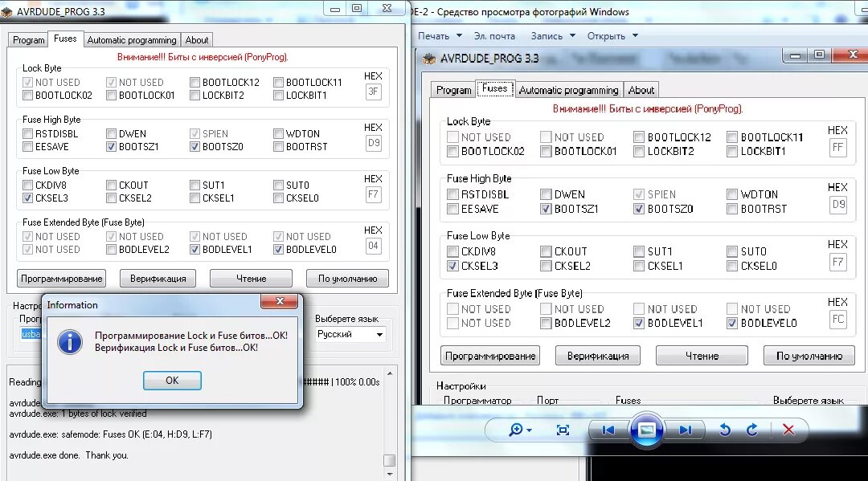868x481 pixels.
Task: Enable EESAVE fuse in left AVRDUDE window
Action: (27, 146)
